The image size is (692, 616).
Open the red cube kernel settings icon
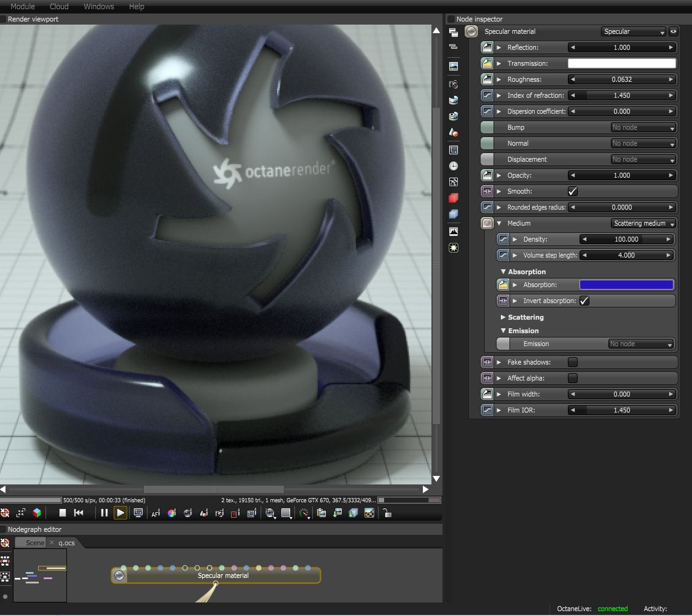[x=454, y=198]
